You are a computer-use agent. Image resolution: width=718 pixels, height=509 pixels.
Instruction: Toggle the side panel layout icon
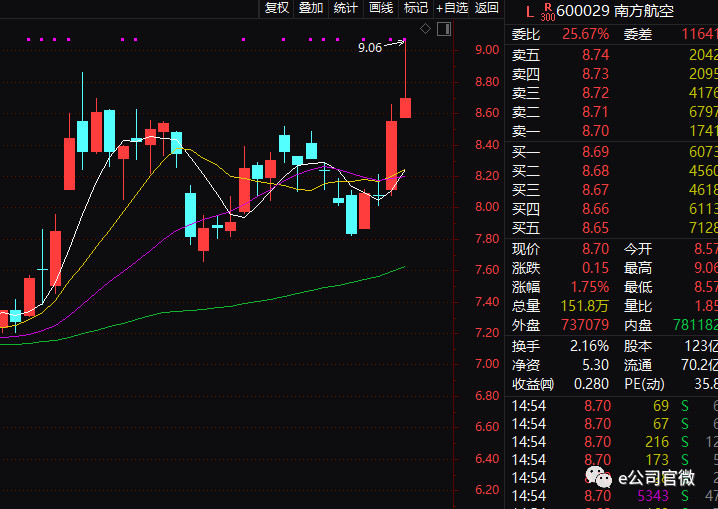point(444,29)
